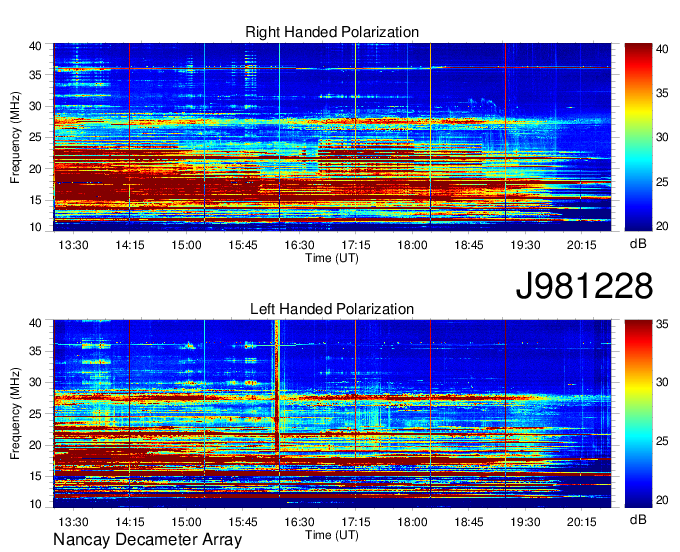Image resolution: width=680 pixels, height=552 pixels.
Task: Click the dB label under right-handed colorbar
Action: 638,244
